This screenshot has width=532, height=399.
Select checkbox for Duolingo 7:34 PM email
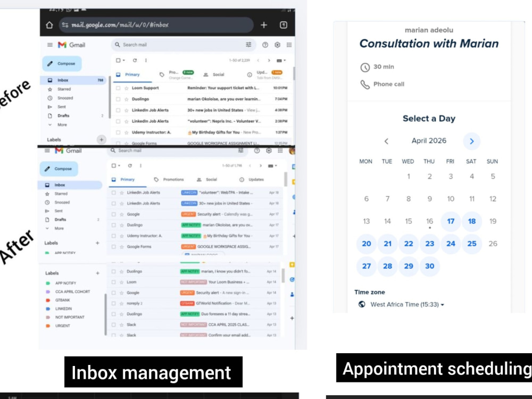(118, 99)
